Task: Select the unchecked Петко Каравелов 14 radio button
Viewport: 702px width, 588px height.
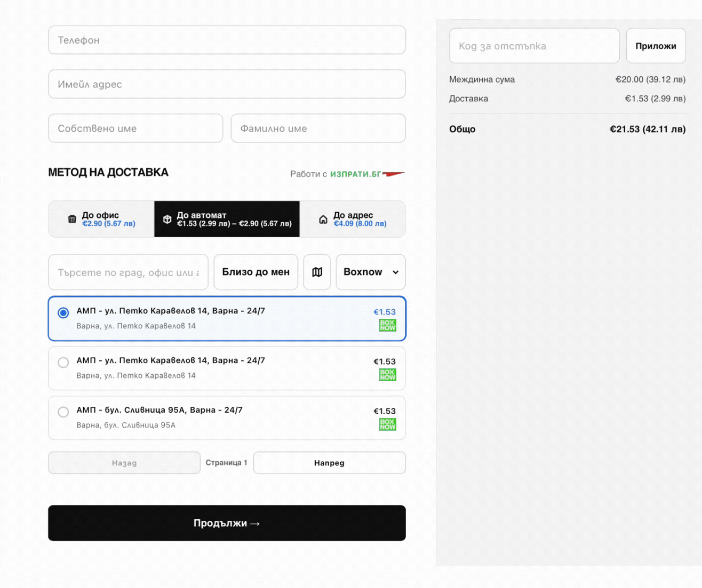Action: pos(63,363)
